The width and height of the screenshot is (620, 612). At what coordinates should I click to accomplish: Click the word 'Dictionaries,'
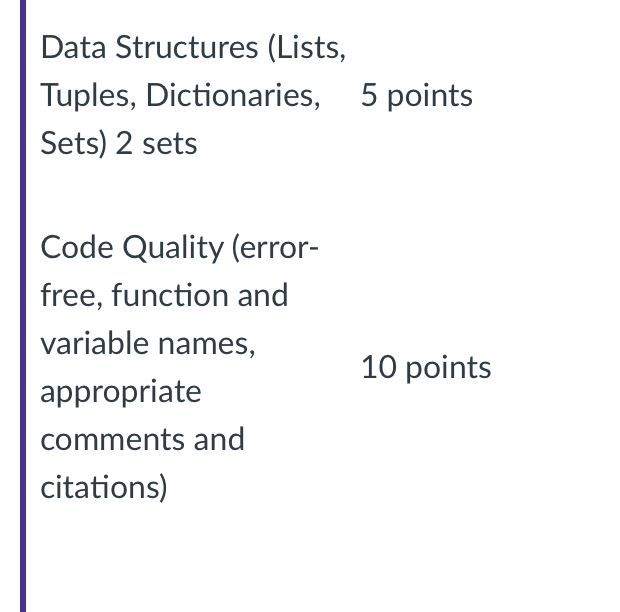click(233, 96)
